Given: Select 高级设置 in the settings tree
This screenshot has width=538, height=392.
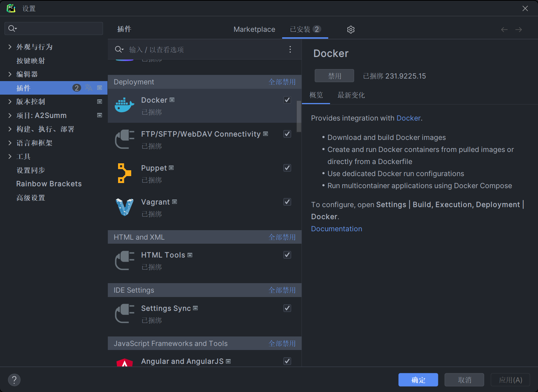Looking at the screenshot, I should pyautogui.click(x=31, y=198).
